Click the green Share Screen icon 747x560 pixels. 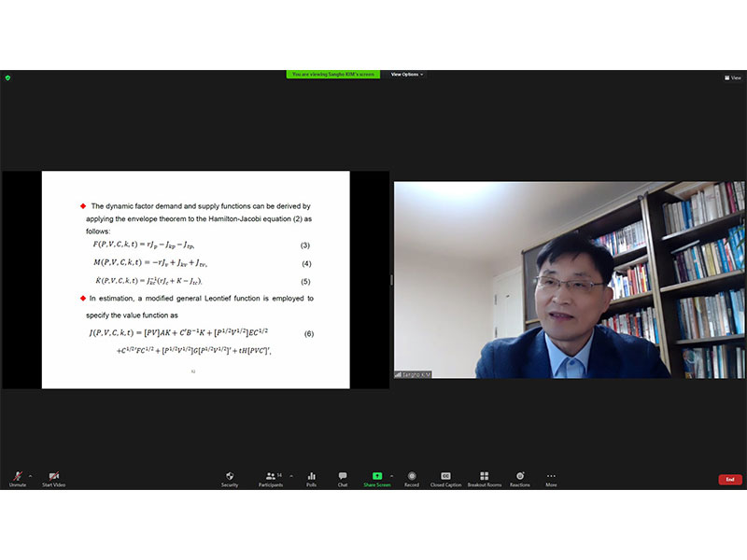point(377,476)
